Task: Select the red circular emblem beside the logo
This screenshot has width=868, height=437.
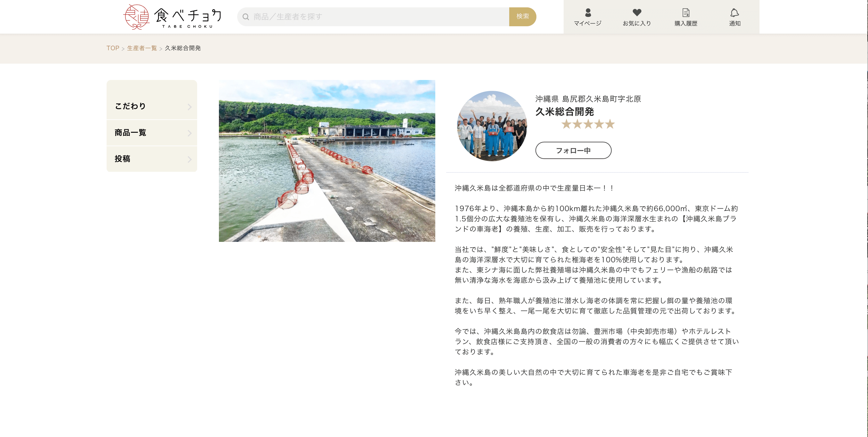Action: 136,16
